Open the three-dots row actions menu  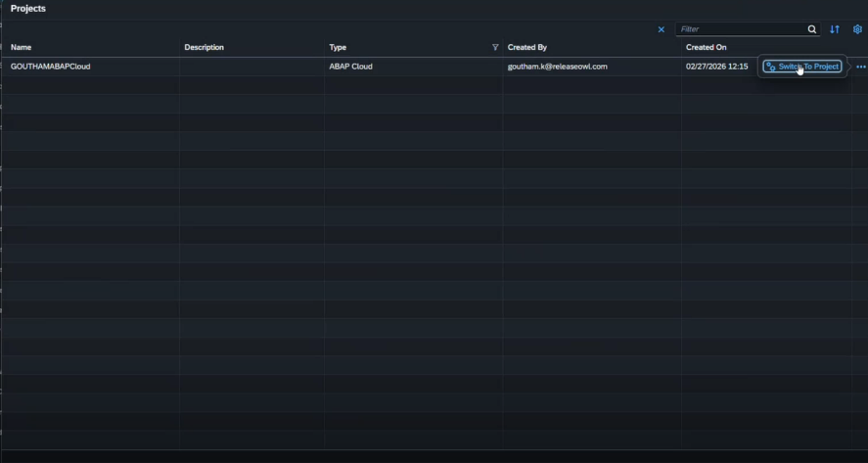(860, 67)
